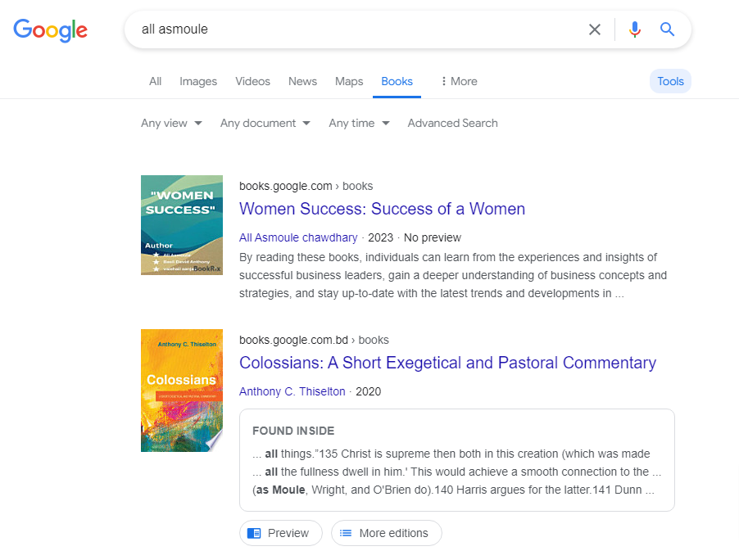Select the Books tab
739x560 pixels.
[397, 82]
